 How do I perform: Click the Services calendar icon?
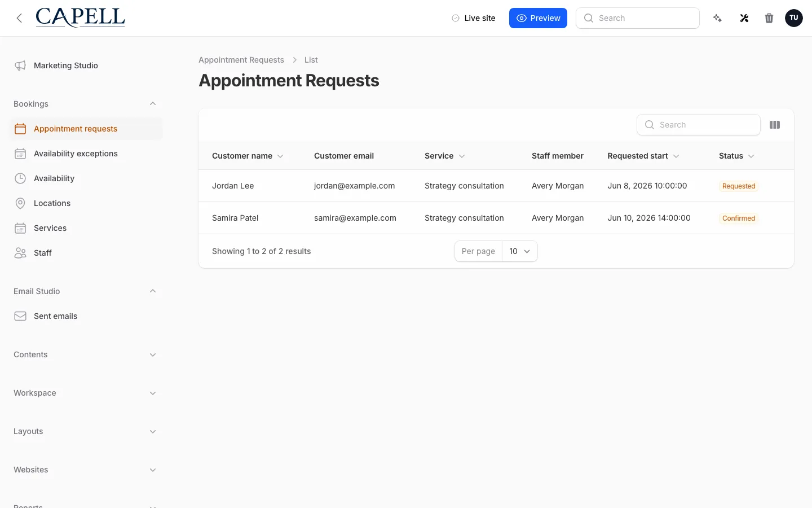pyautogui.click(x=20, y=228)
